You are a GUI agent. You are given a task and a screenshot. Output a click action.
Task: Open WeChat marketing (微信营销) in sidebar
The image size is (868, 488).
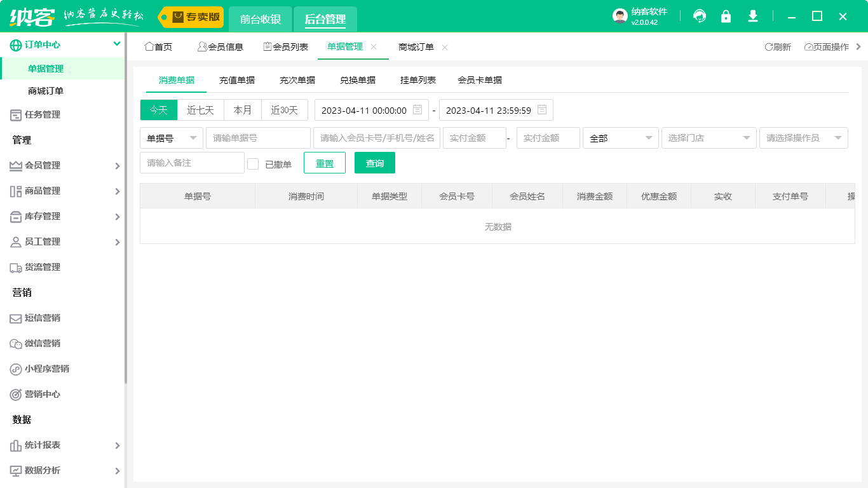(x=42, y=343)
